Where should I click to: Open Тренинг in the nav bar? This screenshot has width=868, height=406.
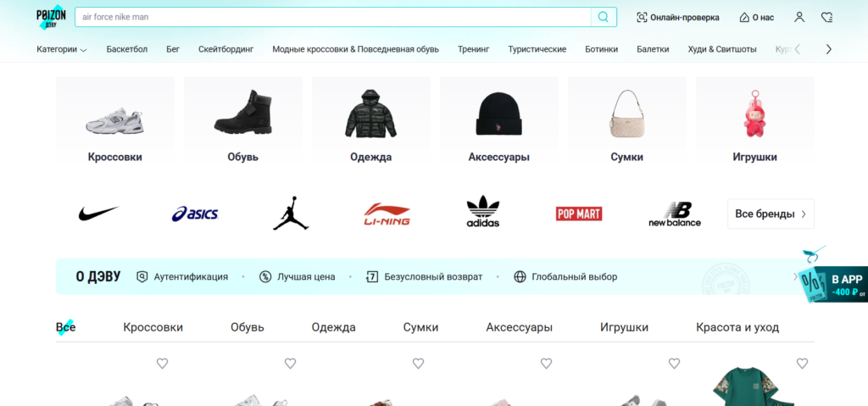pos(473,49)
